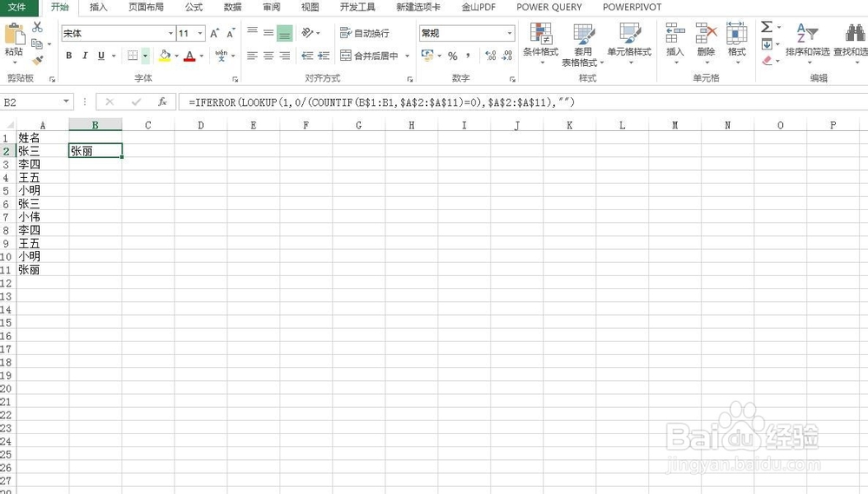Click the 删除 cells button
868x494 pixels.
tap(706, 43)
